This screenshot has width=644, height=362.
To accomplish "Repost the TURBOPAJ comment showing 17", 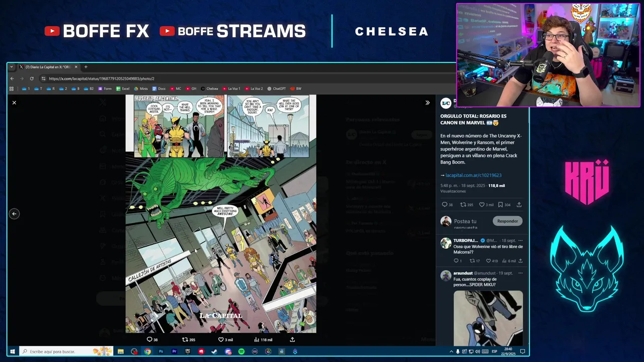I will [474, 261].
